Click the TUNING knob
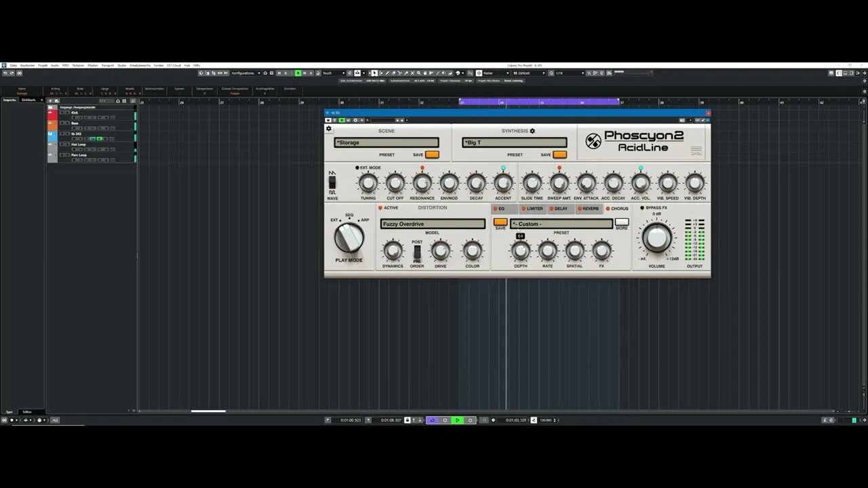This screenshot has width=868, height=488. click(x=368, y=183)
